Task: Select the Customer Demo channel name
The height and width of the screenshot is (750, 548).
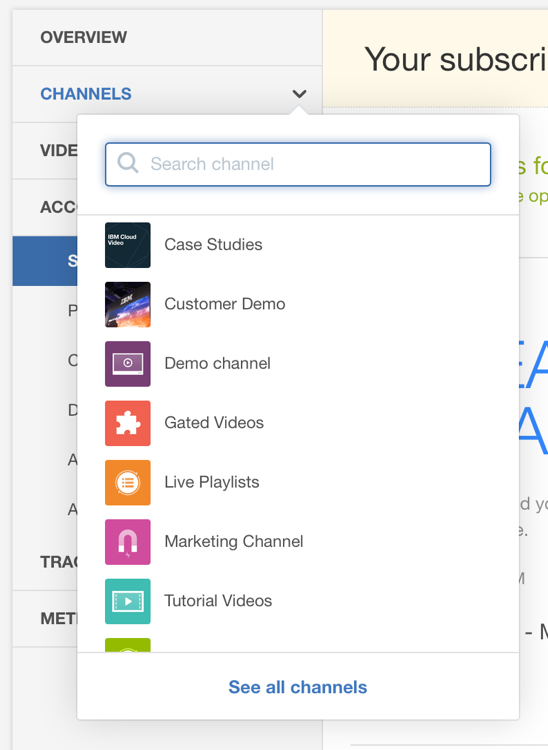Action: click(x=225, y=304)
